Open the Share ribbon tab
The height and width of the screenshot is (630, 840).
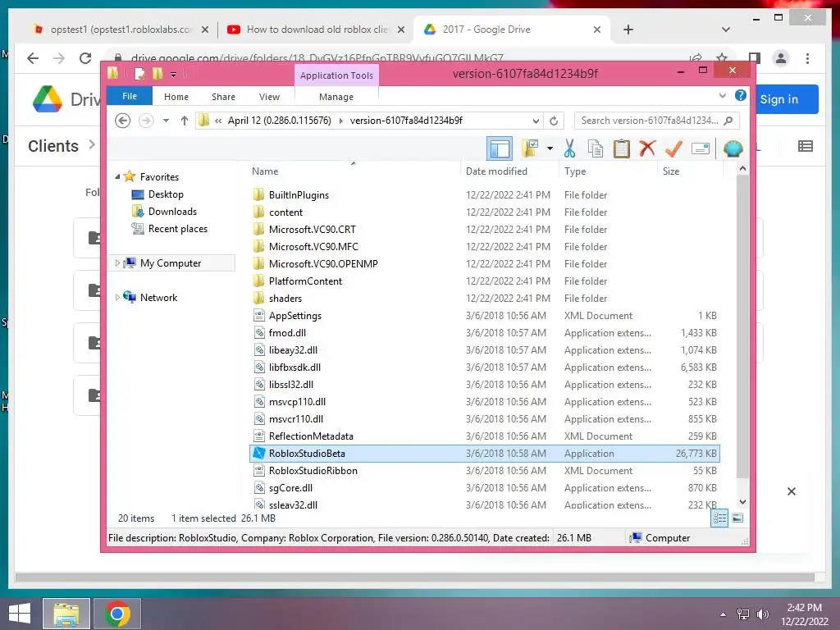point(223,97)
